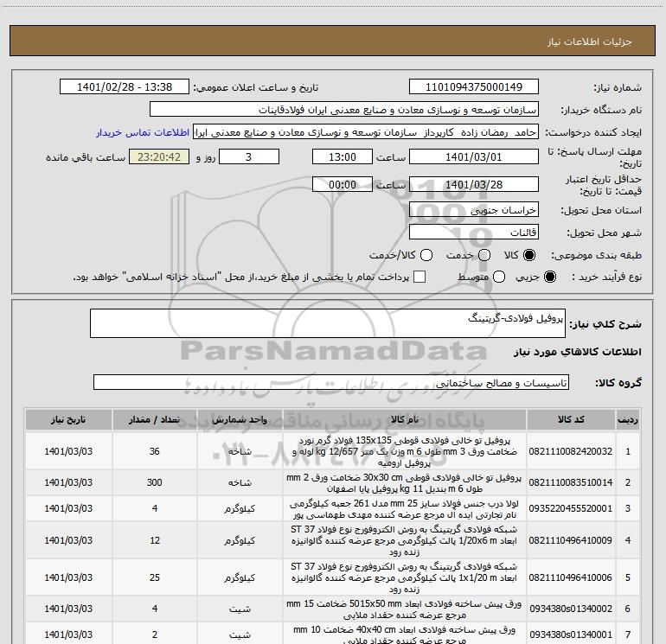Click the unit شیت in row 6
Image resolution: width=666 pixels, height=644 pixels.
240,609
